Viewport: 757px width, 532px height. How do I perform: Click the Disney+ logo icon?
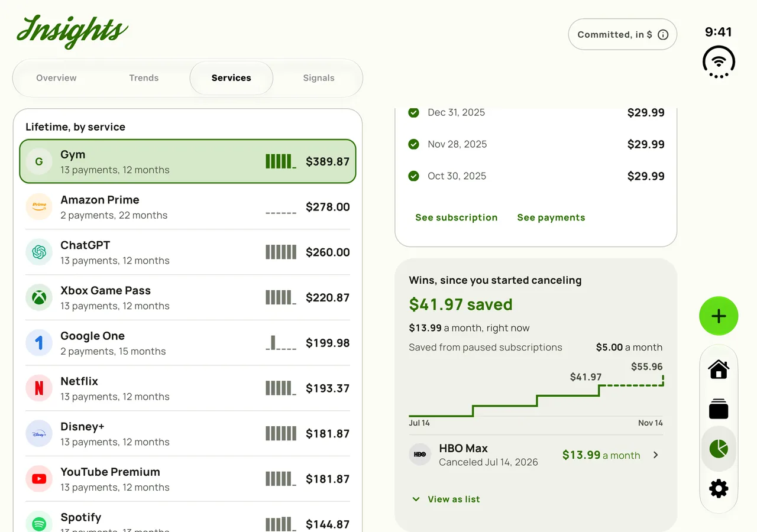point(39,434)
